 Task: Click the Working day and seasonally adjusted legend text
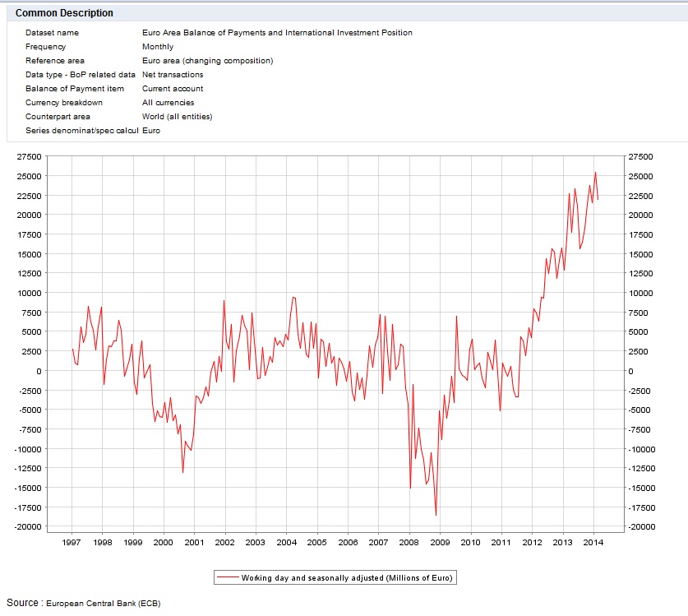point(347,577)
